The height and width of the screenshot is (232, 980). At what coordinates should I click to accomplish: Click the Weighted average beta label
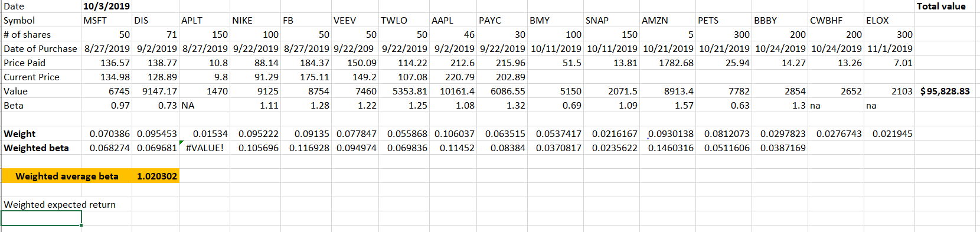67,176
